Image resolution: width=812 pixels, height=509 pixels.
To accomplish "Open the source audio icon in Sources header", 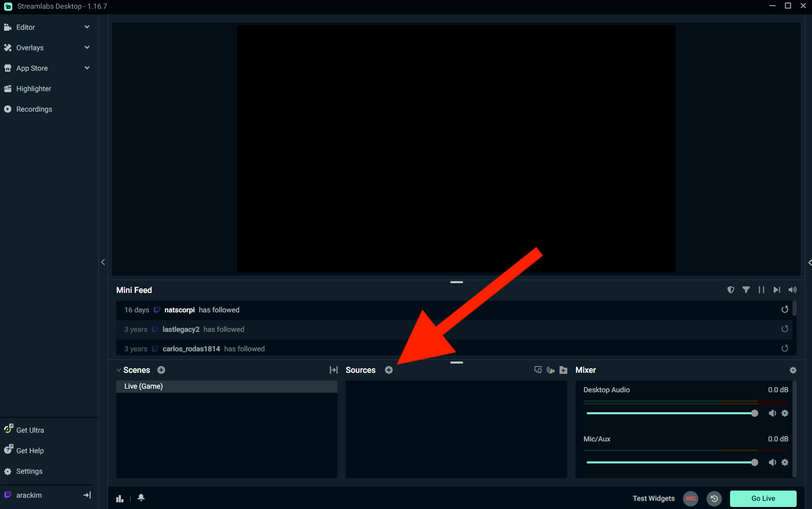I will click(x=550, y=370).
